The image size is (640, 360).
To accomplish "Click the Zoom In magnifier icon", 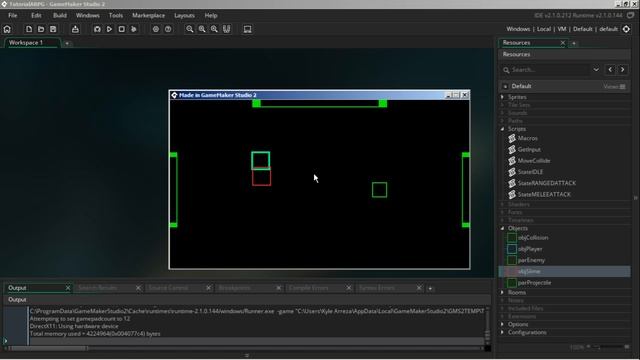I will click(x=214, y=29).
